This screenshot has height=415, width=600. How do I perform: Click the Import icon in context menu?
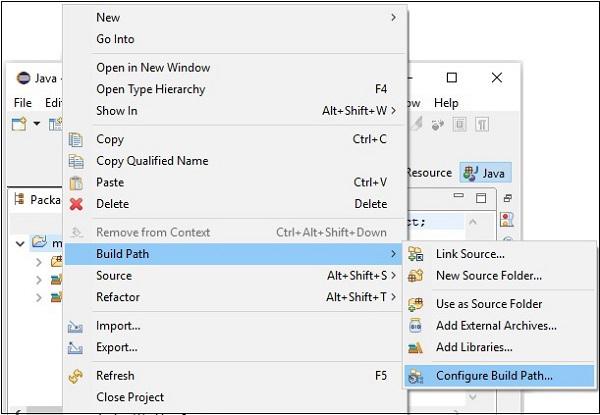point(75,326)
